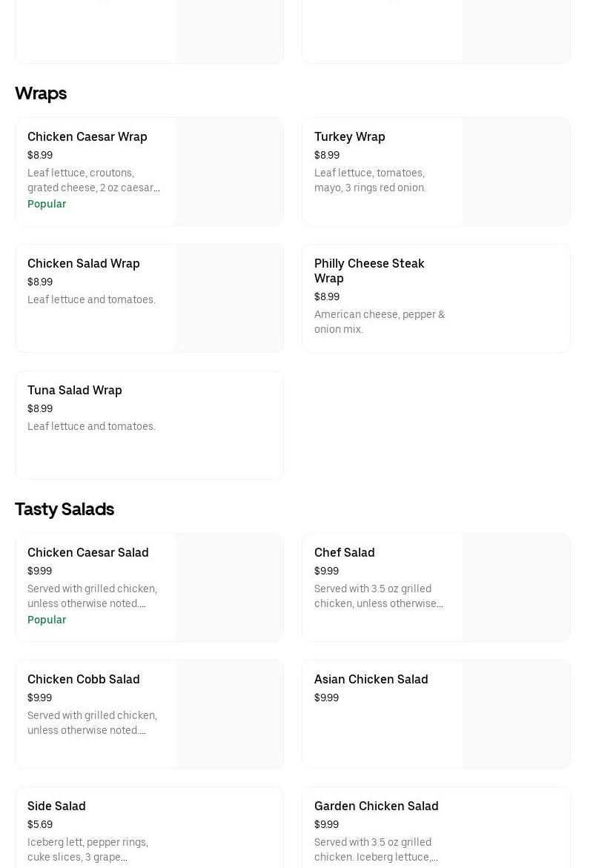Click the Tasty Salads section heading
596x868 pixels.
[64, 509]
